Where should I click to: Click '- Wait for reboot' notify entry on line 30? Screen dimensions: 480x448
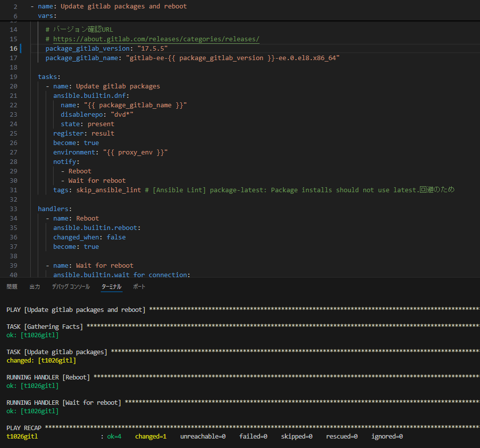pyautogui.click(x=93, y=181)
